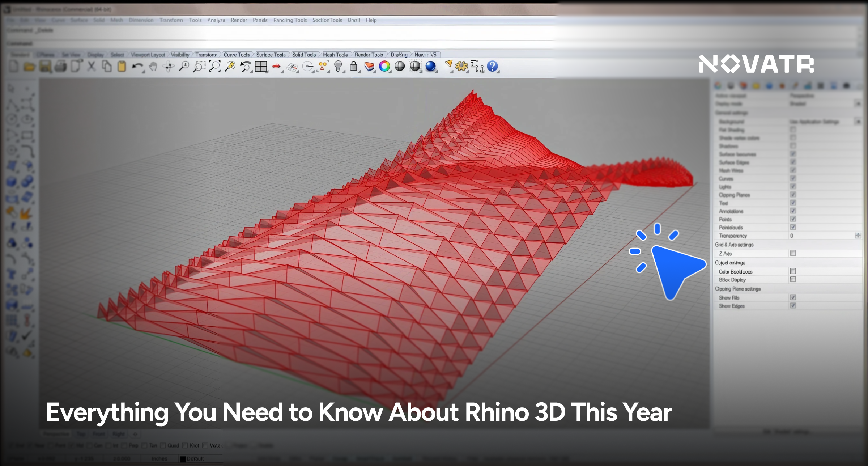
Task: Paste from the clipboard toolbar icon
Action: pyautogui.click(x=122, y=67)
